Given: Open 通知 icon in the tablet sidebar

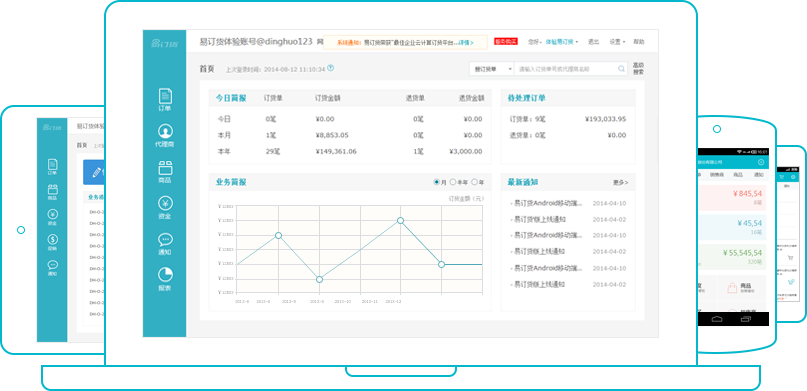Looking at the screenshot, I should (x=52, y=269).
